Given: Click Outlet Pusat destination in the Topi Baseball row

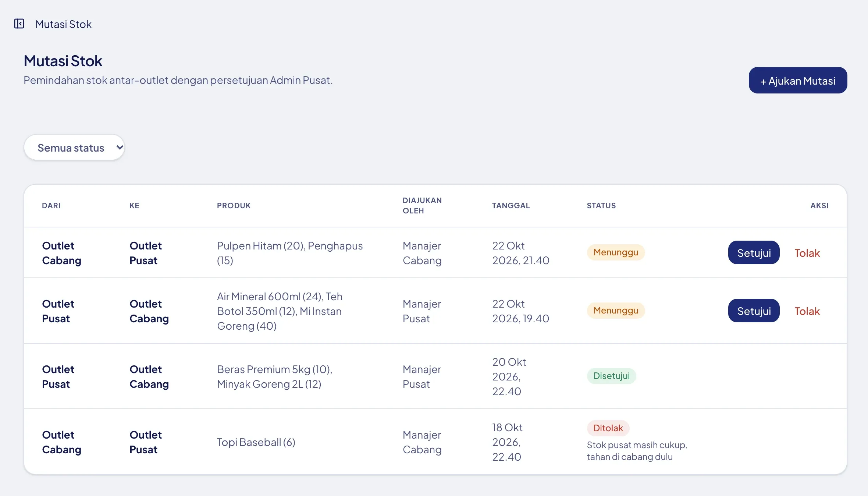Looking at the screenshot, I should point(146,442).
